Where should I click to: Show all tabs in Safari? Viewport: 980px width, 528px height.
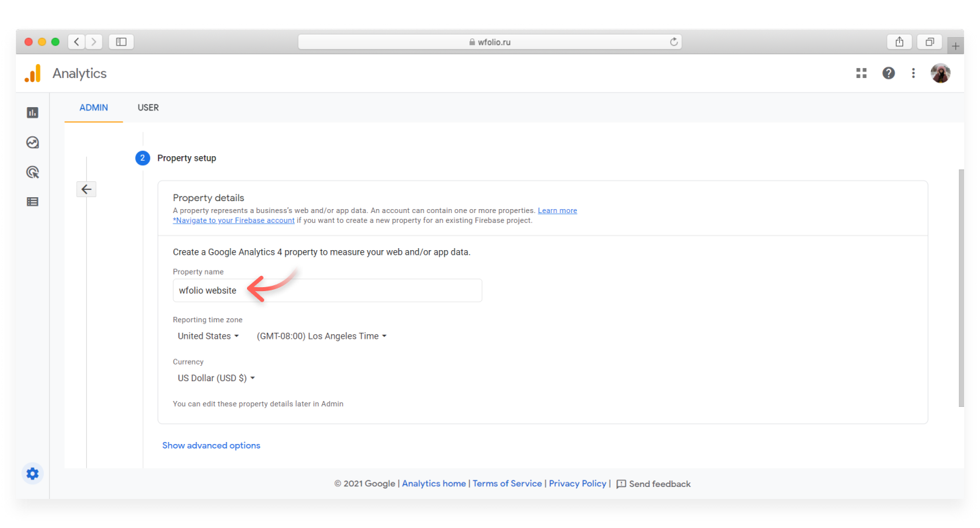[x=930, y=42]
